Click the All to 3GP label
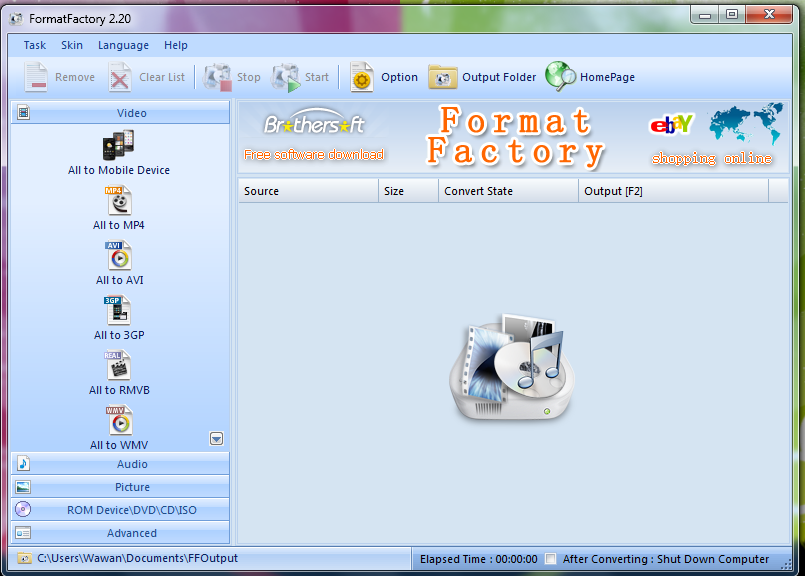 119,335
